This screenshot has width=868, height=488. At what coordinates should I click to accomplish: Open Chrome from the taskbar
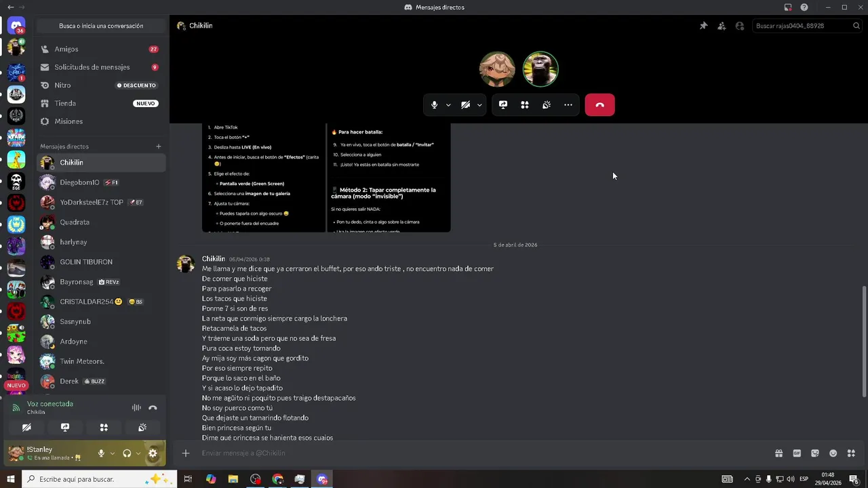[x=278, y=479]
